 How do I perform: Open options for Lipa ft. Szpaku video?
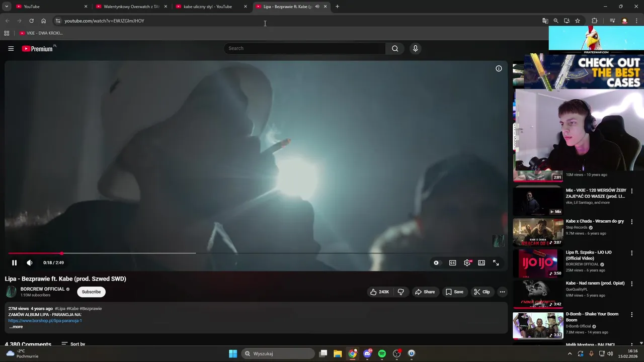(632, 253)
